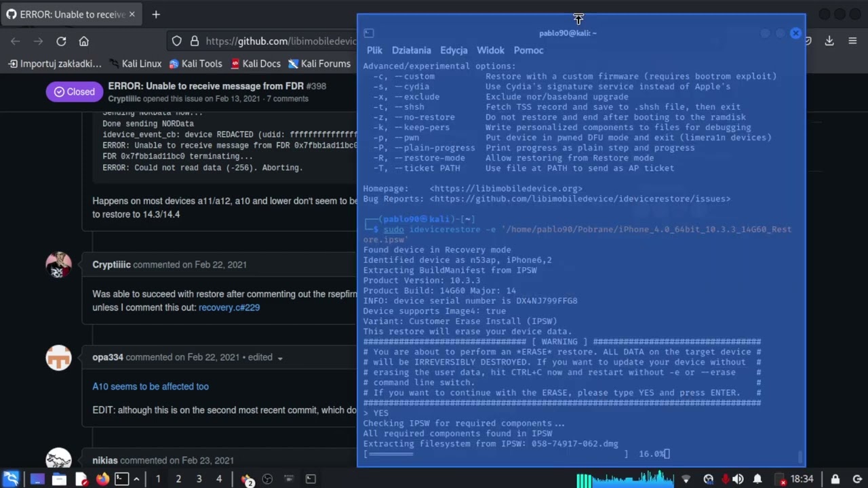Click the 18:34 clock

tap(802, 479)
